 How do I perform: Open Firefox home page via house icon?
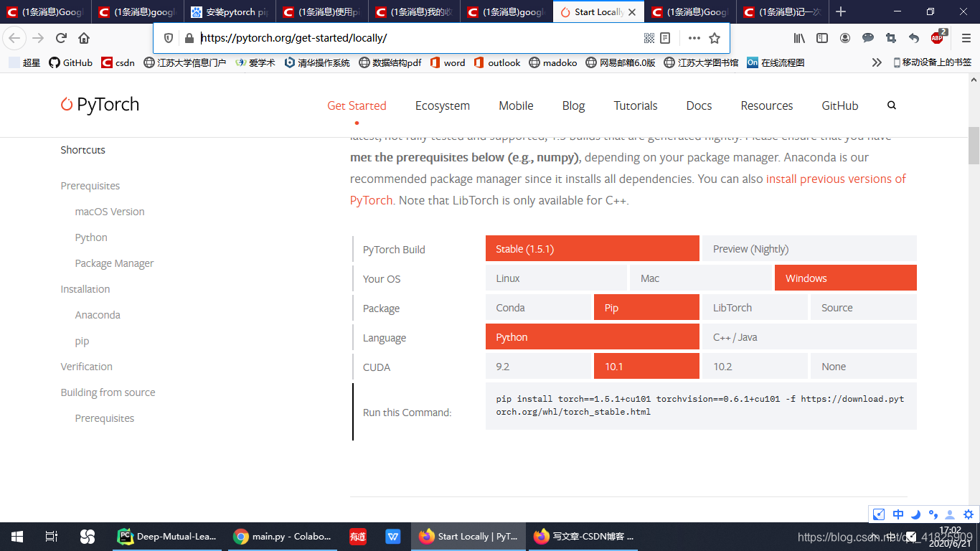(x=84, y=38)
